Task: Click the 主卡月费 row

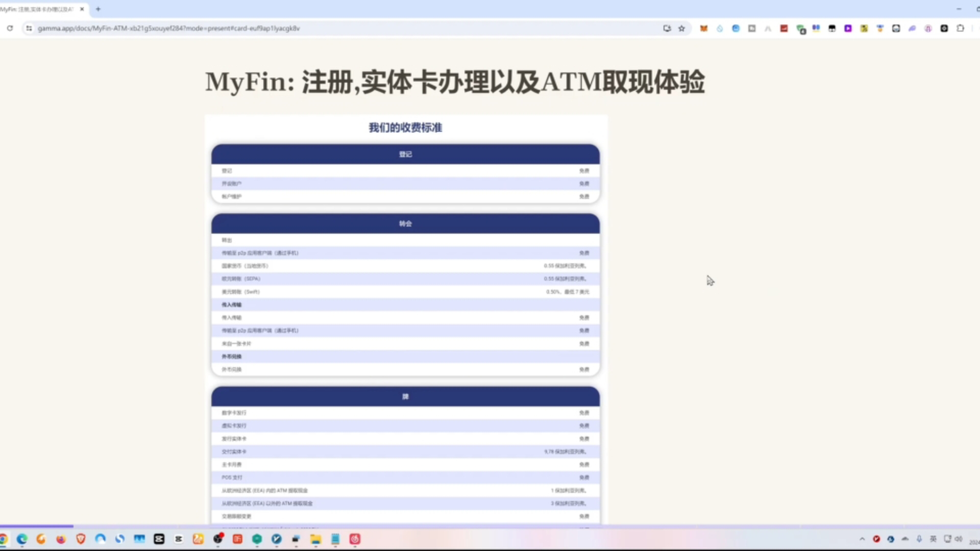Action: (405, 465)
